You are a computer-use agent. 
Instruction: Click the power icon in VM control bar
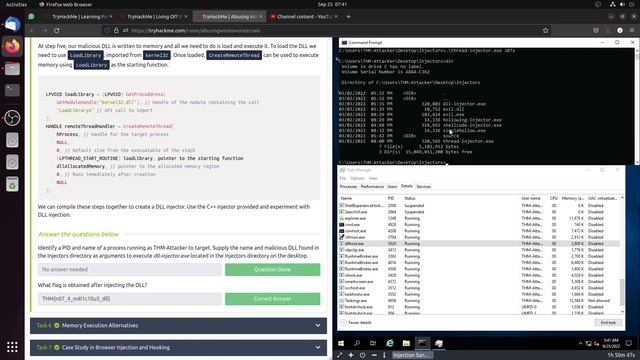pyautogui.click(x=362, y=355)
